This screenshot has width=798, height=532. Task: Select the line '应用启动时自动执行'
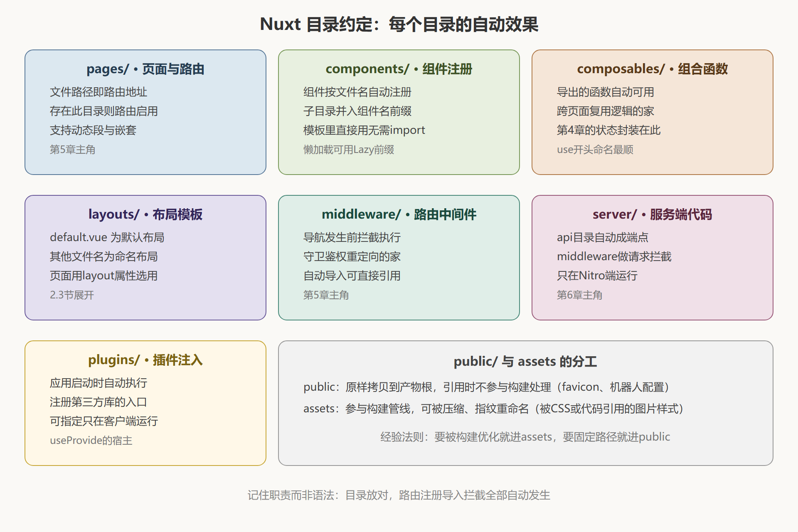point(99,383)
